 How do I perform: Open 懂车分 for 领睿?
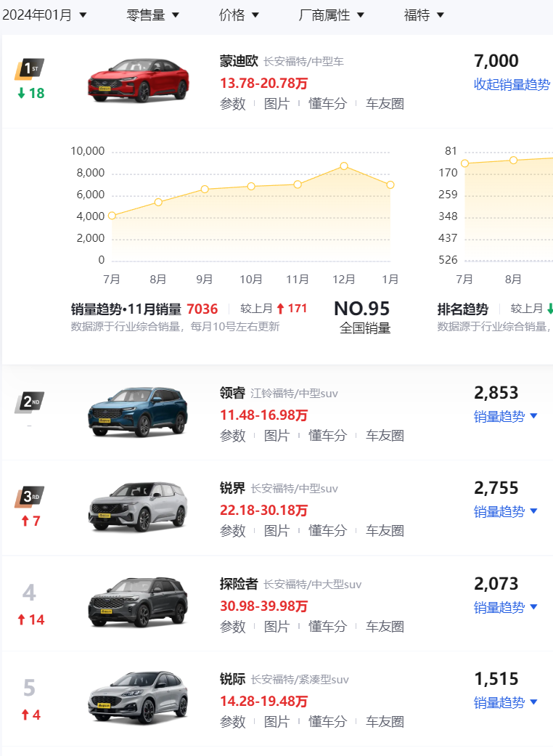pyautogui.click(x=327, y=436)
